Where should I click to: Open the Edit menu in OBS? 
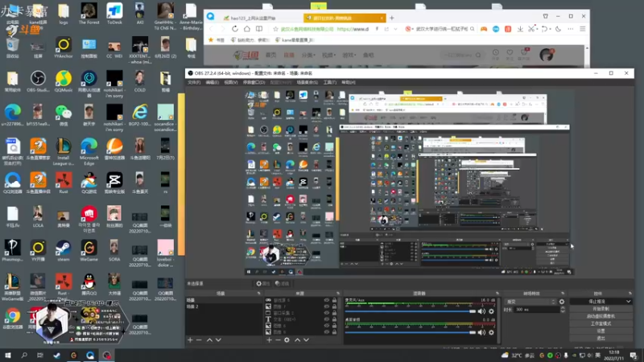[x=212, y=83]
